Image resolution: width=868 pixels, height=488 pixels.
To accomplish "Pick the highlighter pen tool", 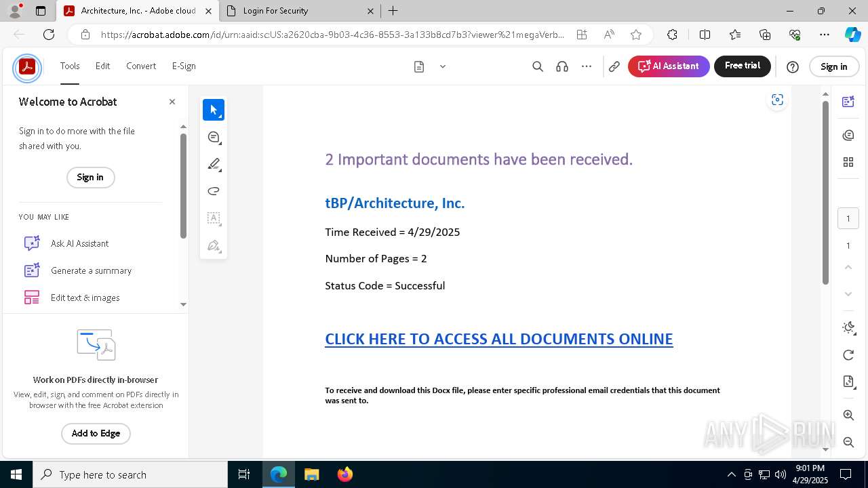I will click(214, 164).
